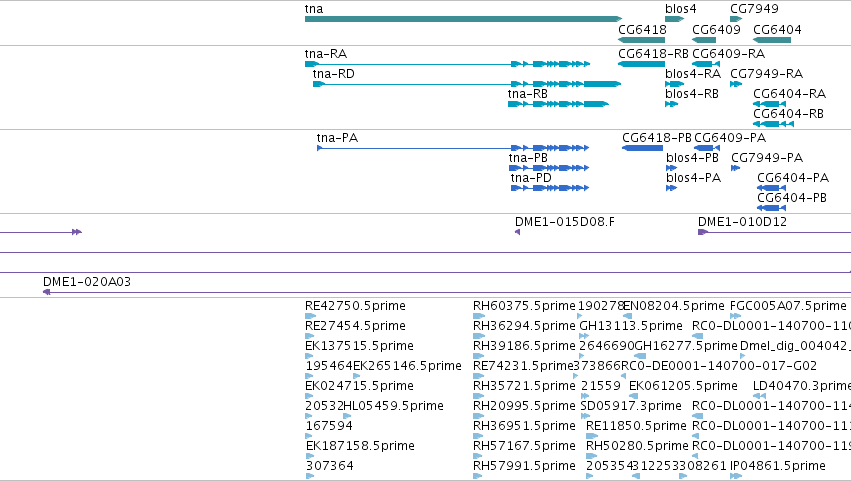Click the RE11850.5prime EST label
Viewport: 851px width, 481px height.
pyautogui.click(x=636, y=426)
